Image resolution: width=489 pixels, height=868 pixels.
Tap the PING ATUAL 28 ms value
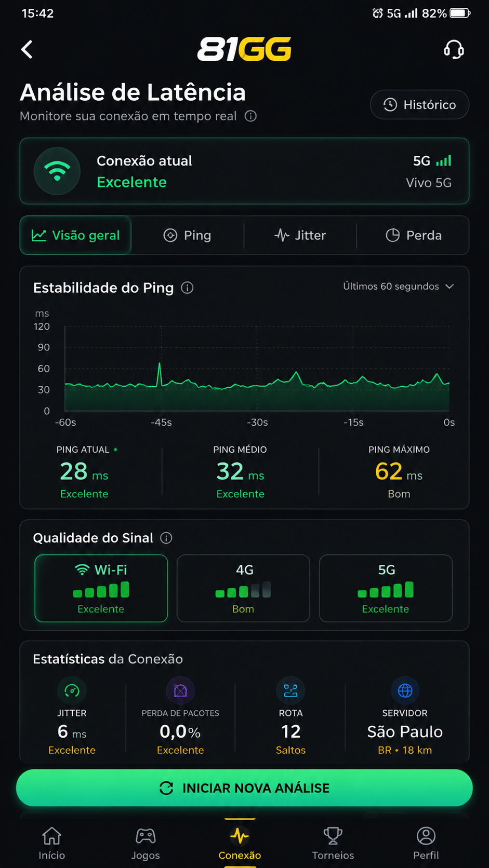pyautogui.click(x=84, y=471)
